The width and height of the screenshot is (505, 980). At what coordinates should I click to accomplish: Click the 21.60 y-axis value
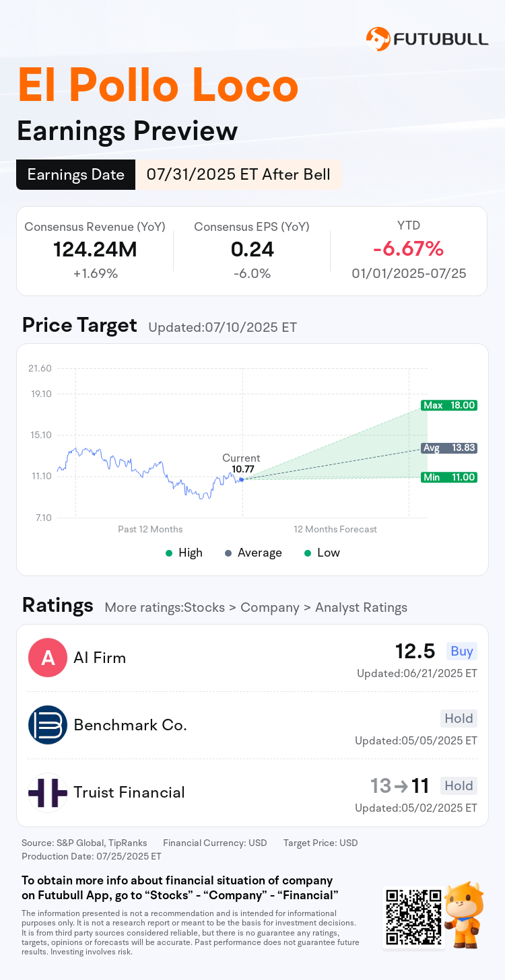coord(40,369)
